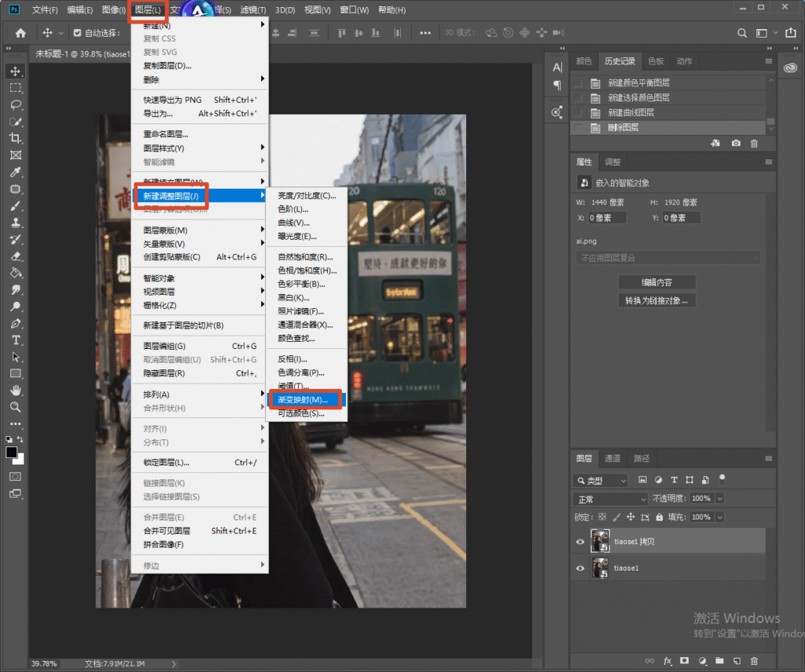Open the Layers panel options menu
805x672 pixels.
click(769, 458)
